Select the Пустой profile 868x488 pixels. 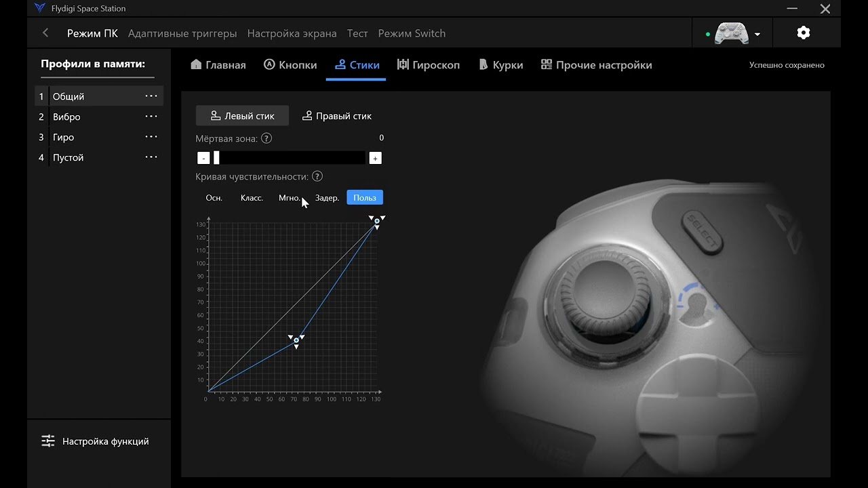pos(99,157)
